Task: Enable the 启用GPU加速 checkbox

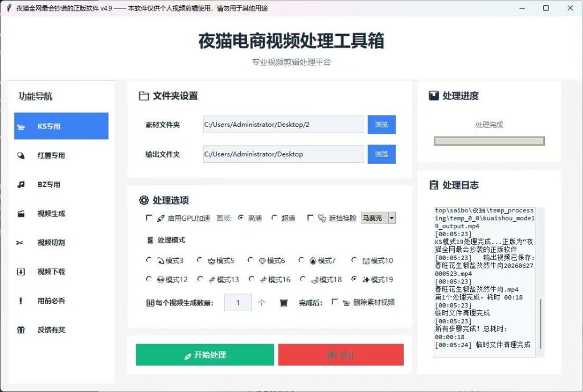Action: pyautogui.click(x=149, y=218)
